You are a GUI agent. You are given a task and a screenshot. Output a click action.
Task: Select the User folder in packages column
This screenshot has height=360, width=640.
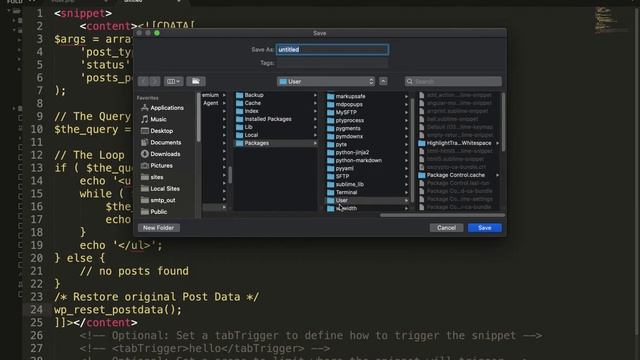pyautogui.click(x=367, y=200)
